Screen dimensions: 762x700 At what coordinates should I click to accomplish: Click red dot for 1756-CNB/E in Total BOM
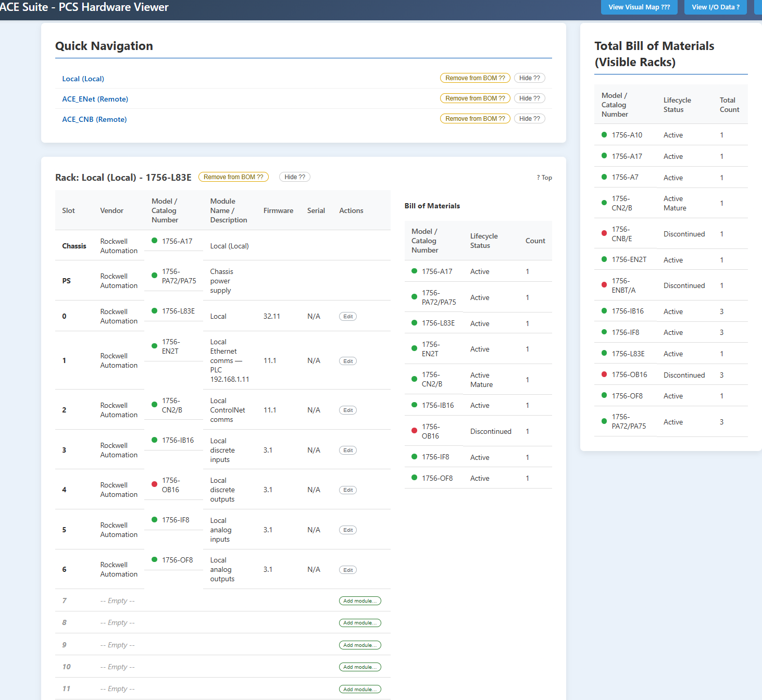pos(604,233)
